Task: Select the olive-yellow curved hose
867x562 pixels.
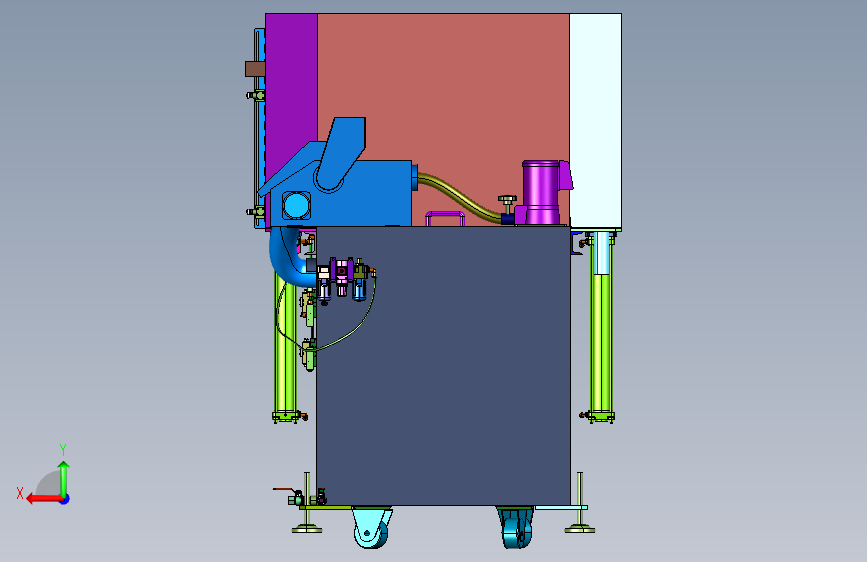Action: pos(459,198)
